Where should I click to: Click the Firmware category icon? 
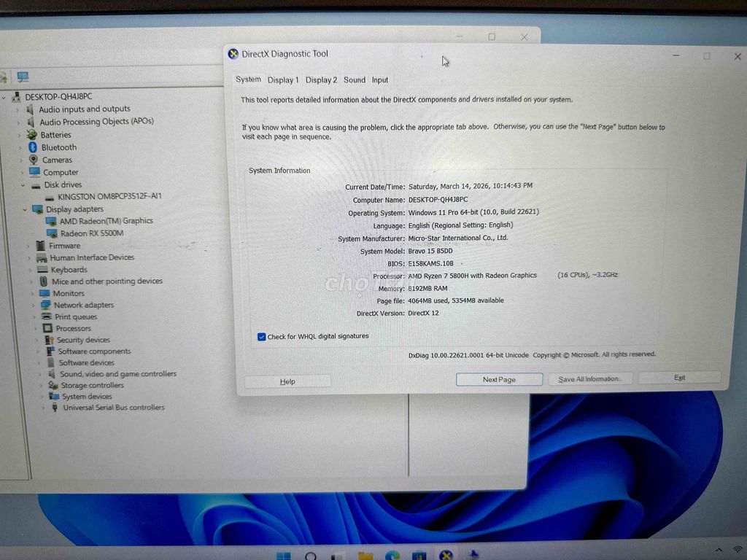point(41,246)
